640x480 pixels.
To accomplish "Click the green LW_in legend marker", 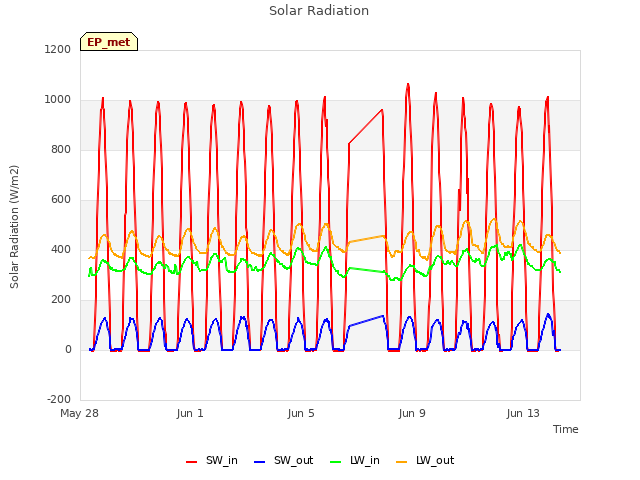I will pyautogui.click(x=336, y=462).
